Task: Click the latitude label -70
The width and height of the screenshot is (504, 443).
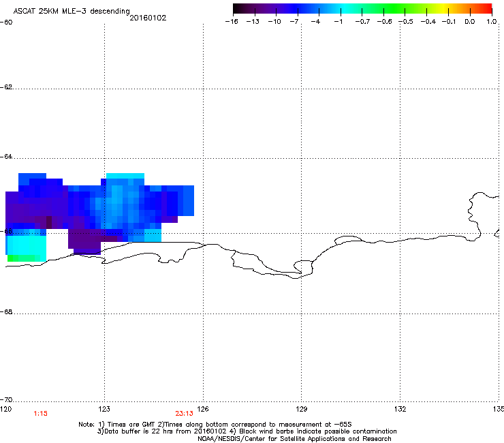Action: click(x=6, y=400)
